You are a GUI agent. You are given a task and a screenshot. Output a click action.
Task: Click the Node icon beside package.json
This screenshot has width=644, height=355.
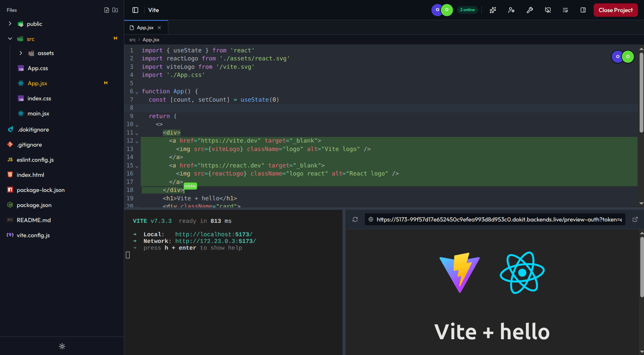coord(10,205)
